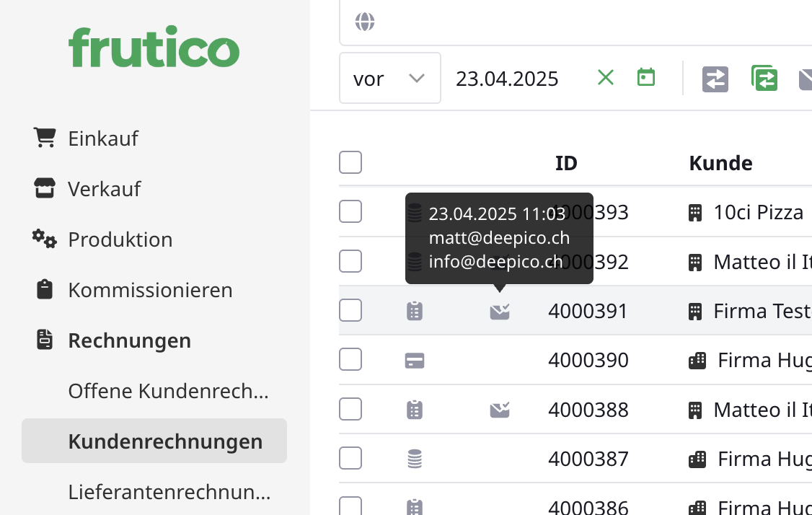Check the checkbox for invoice 4000393
The width and height of the screenshot is (812, 515).
pyautogui.click(x=350, y=211)
